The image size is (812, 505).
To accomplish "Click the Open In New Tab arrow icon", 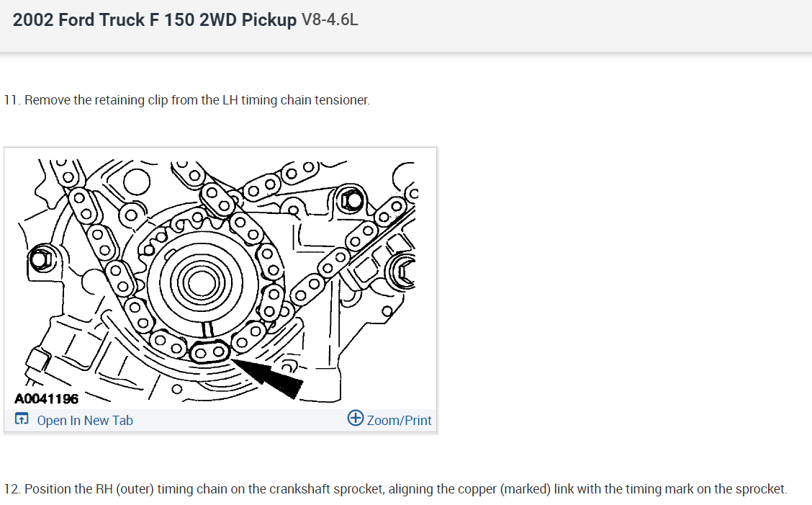I will coord(22,419).
